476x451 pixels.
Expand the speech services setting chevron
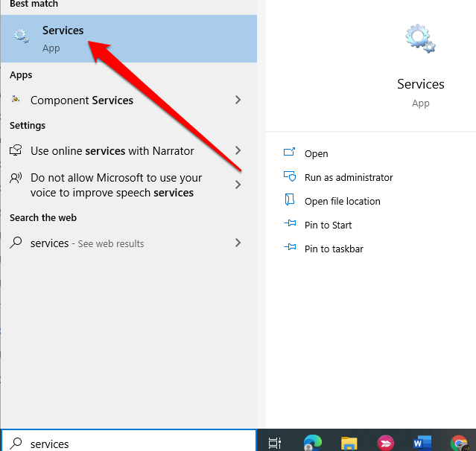[238, 185]
